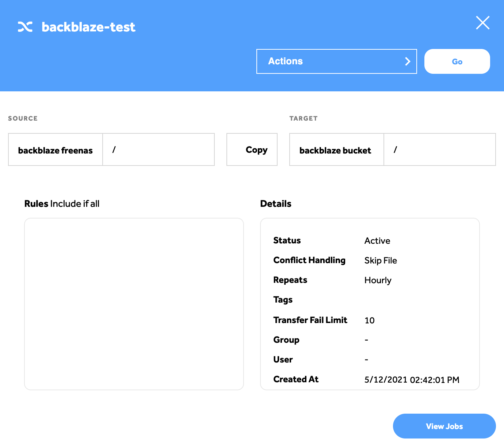This screenshot has height=448, width=504.
Task: Click the Transfer Fail Limit label
Action: [310, 320]
